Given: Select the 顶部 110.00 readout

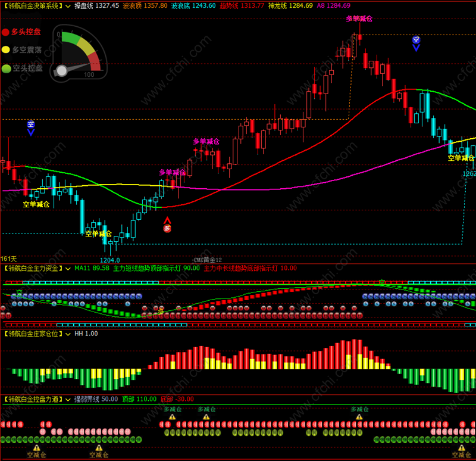Looking at the screenshot, I should coord(139,399).
